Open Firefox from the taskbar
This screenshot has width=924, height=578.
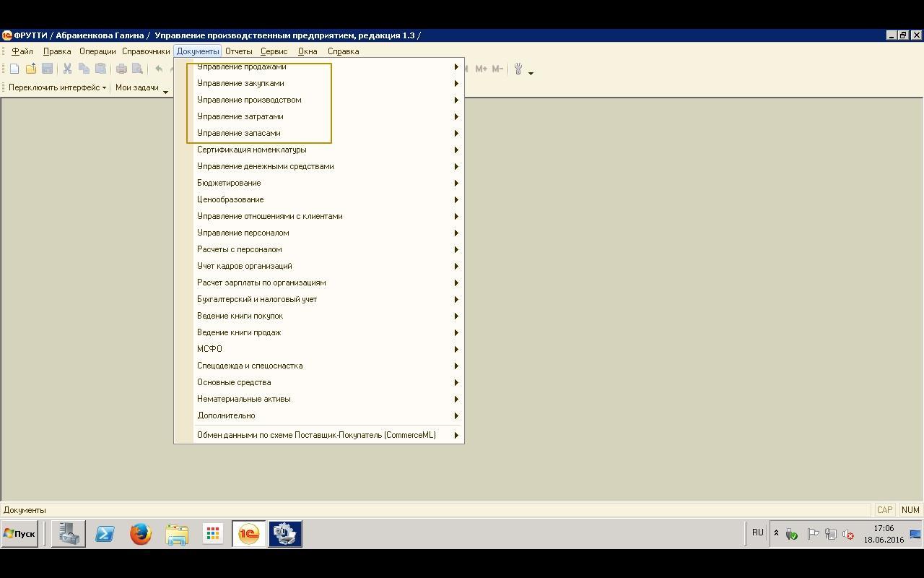click(141, 534)
